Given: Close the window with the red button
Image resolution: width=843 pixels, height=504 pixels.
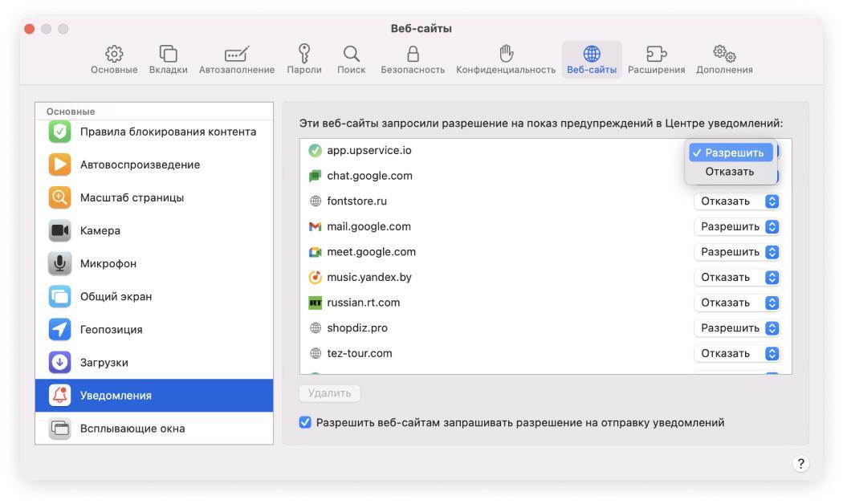Looking at the screenshot, I should point(30,29).
